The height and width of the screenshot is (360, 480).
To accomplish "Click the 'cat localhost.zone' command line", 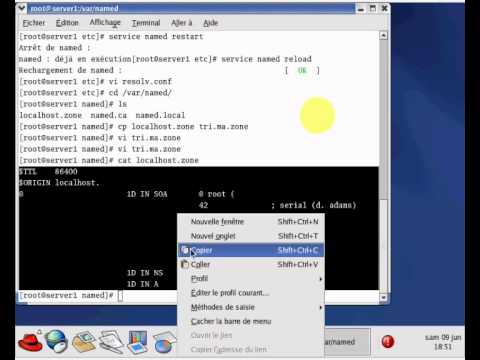I will pos(109,160).
